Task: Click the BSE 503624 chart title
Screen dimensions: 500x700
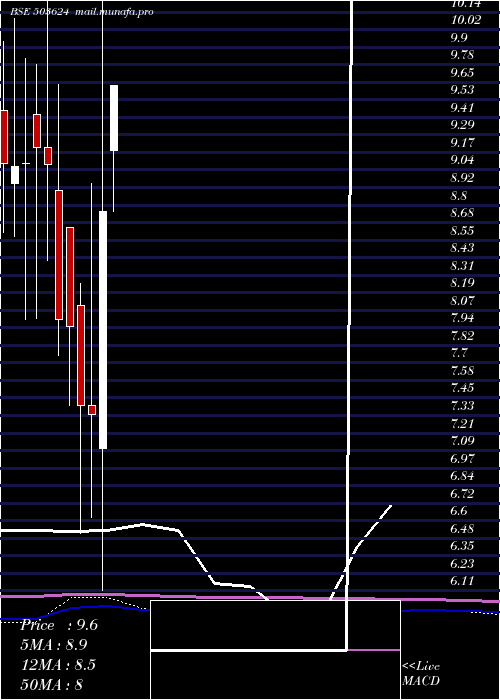Action: 40,12
